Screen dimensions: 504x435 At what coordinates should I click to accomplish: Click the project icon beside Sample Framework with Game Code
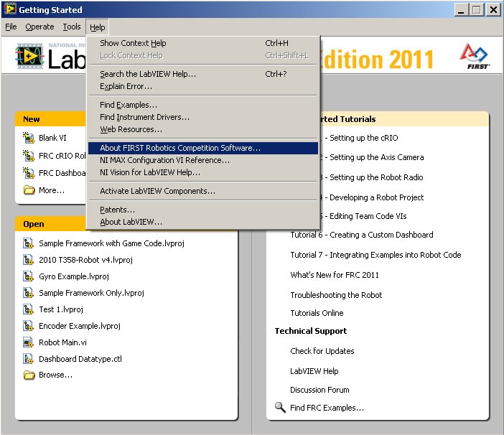point(28,243)
